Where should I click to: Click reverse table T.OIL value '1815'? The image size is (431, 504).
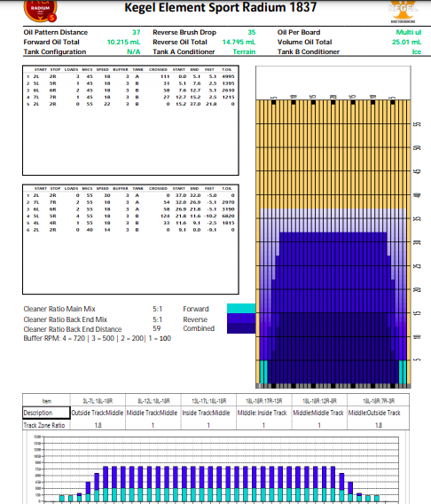228,223
